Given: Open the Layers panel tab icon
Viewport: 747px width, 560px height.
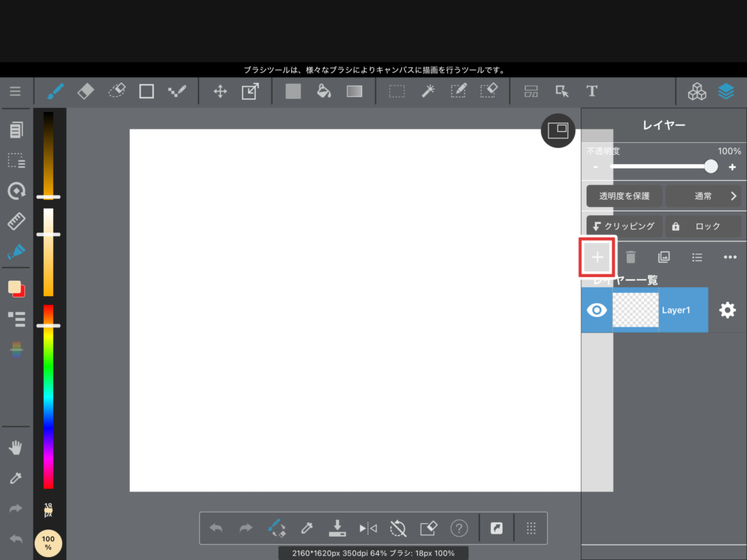Looking at the screenshot, I should [725, 91].
